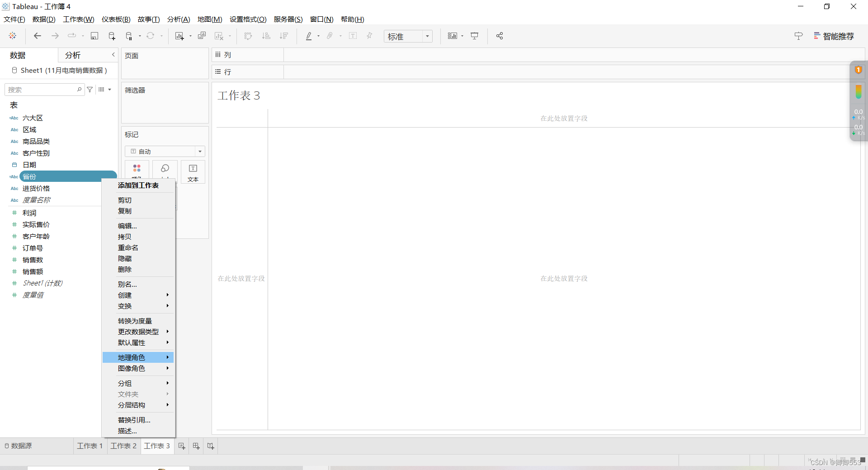This screenshot has height=470, width=868.
Task: Open the 地图(M) menu
Action: [x=210, y=19]
